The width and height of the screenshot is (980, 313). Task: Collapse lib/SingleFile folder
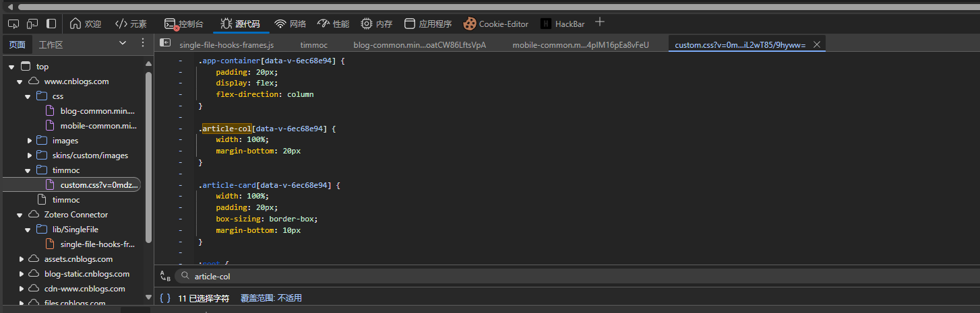28,230
